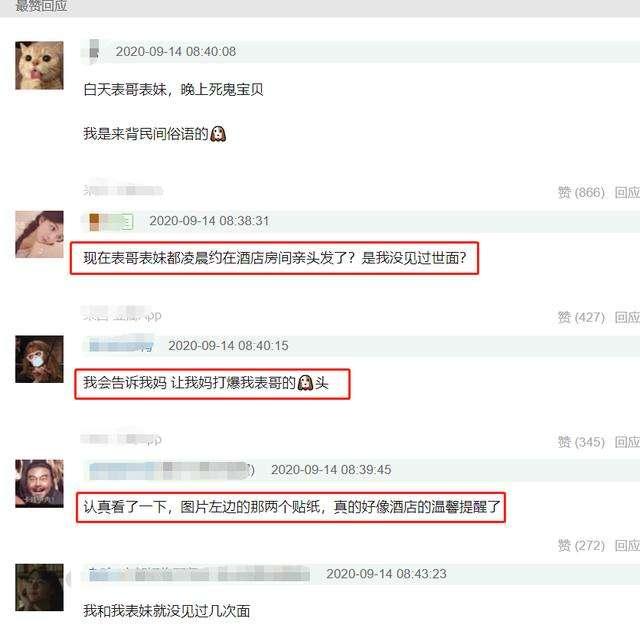
Task: Click the masked girl avatar
Action: 39,359
